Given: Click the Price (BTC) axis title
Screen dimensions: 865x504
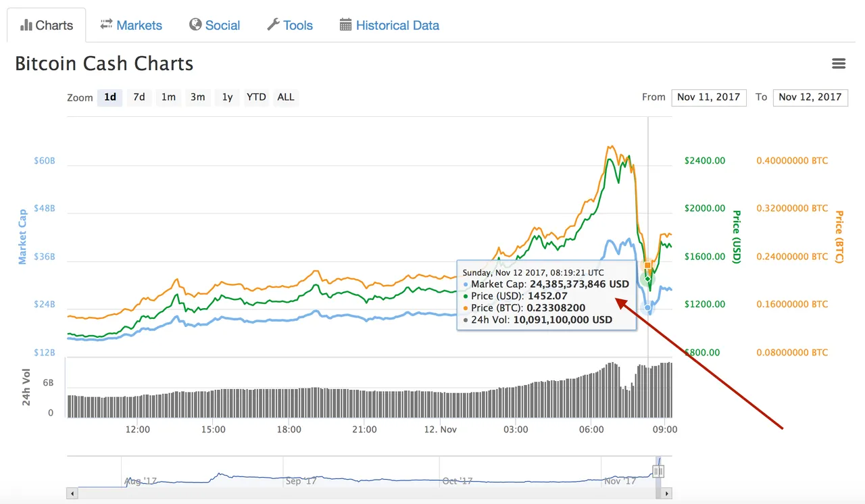Looking at the screenshot, I should [839, 237].
